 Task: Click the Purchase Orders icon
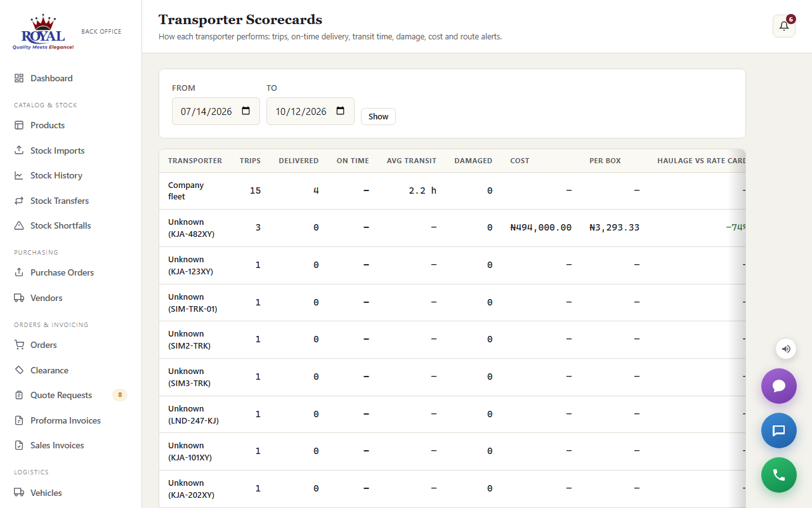[19, 272]
